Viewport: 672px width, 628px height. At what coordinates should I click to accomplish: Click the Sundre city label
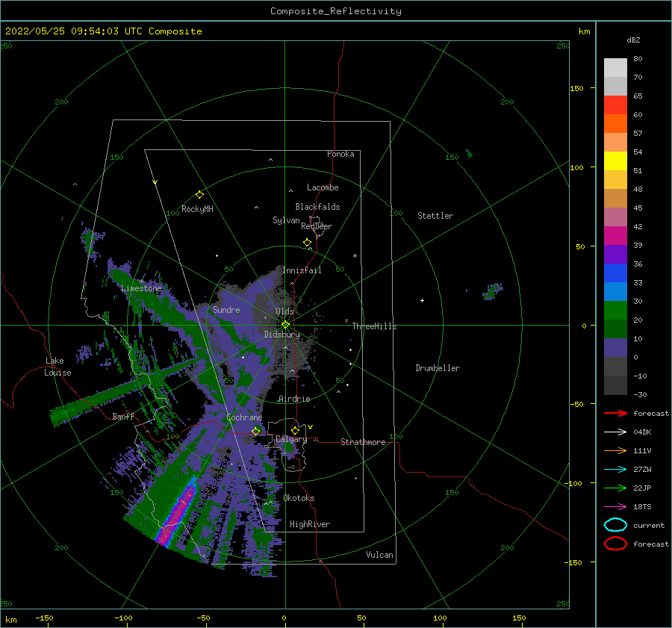(226, 309)
